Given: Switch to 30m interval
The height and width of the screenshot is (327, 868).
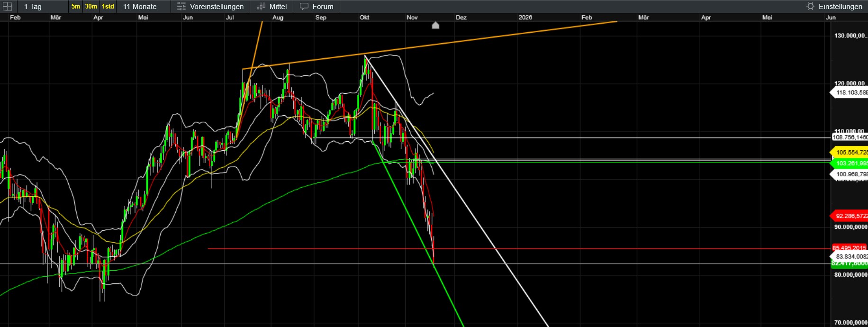Looking at the screenshot, I should (91, 6).
